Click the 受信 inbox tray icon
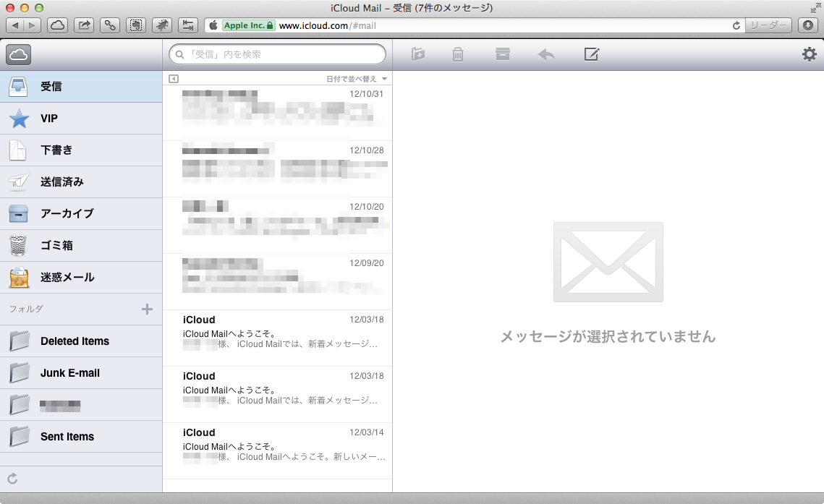This screenshot has height=504, width=824. (x=18, y=87)
